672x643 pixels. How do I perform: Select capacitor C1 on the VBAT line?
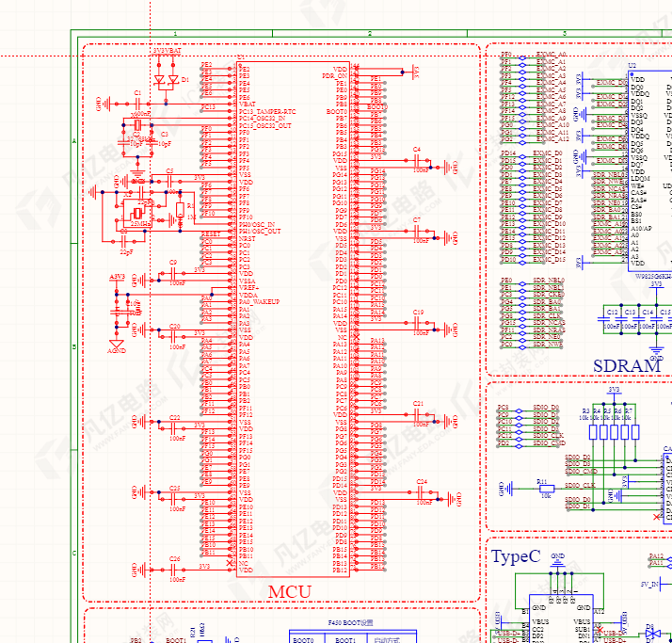point(137,104)
